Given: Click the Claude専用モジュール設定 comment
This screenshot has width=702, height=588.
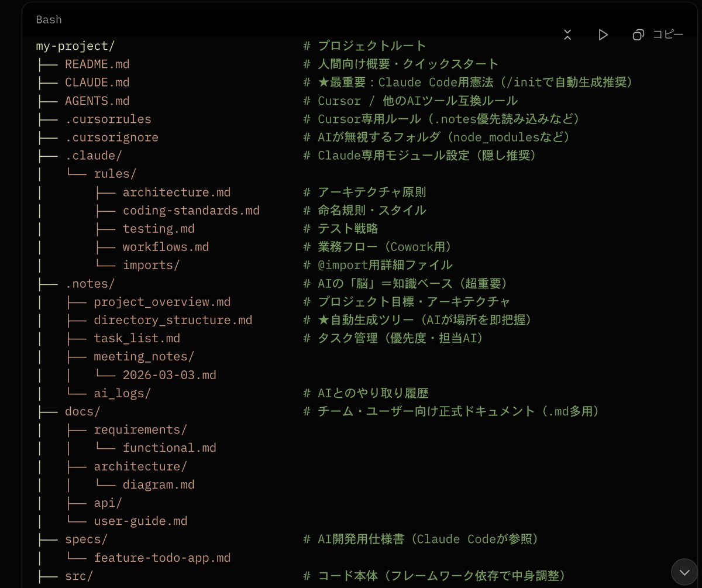Looking at the screenshot, I should [420, 156].
